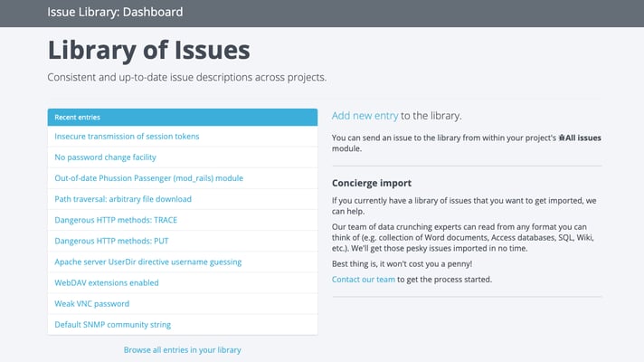Open 'WebDAV extensions enabled' entry
The width and height of the screenshot is (644, 362).
coord(107,283)
